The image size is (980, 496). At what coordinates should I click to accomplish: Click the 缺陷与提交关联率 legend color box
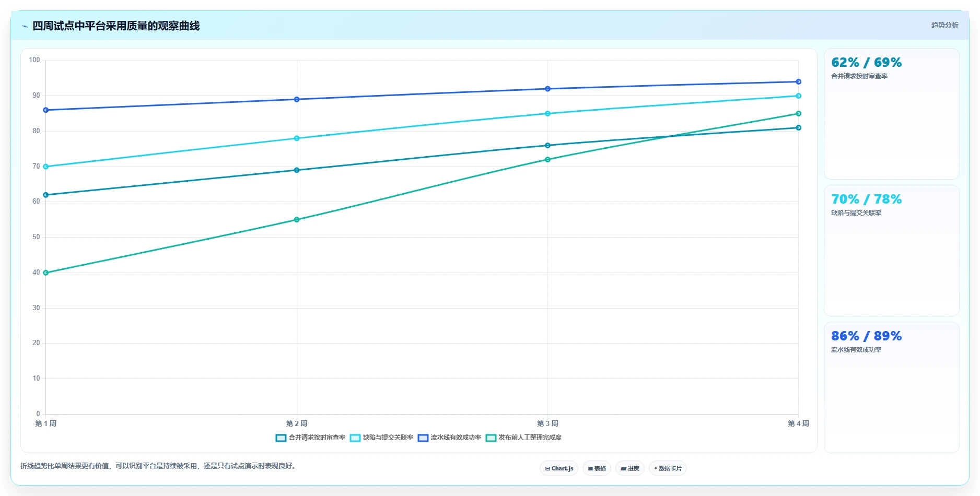pos(355,438)
